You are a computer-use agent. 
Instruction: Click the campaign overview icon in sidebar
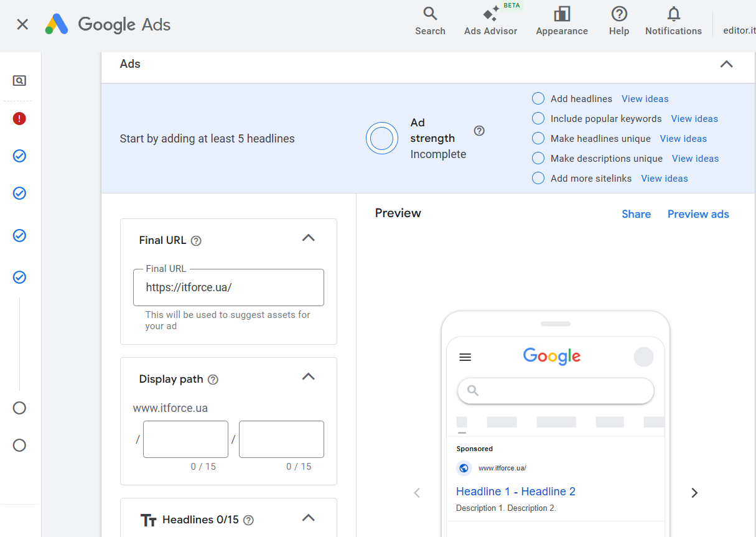point(19,81)
